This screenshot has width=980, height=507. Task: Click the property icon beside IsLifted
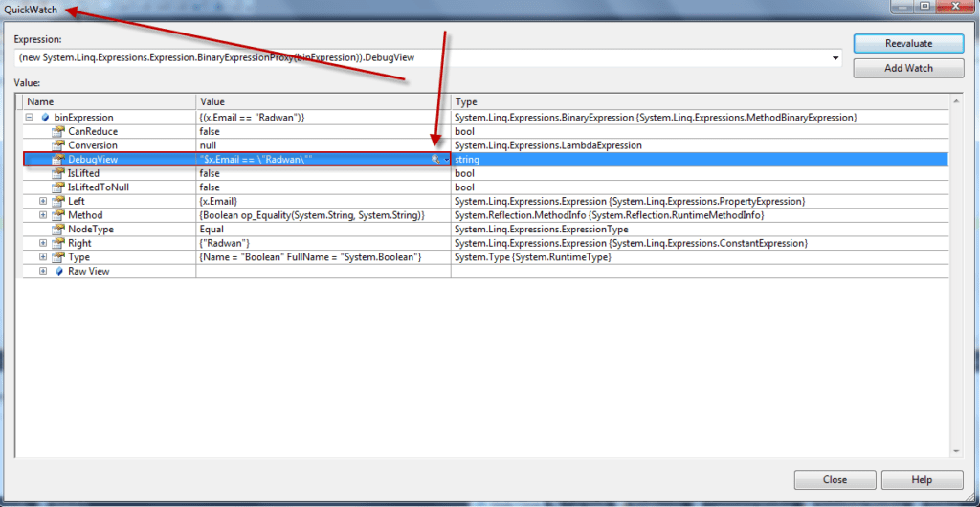[58, 173]
